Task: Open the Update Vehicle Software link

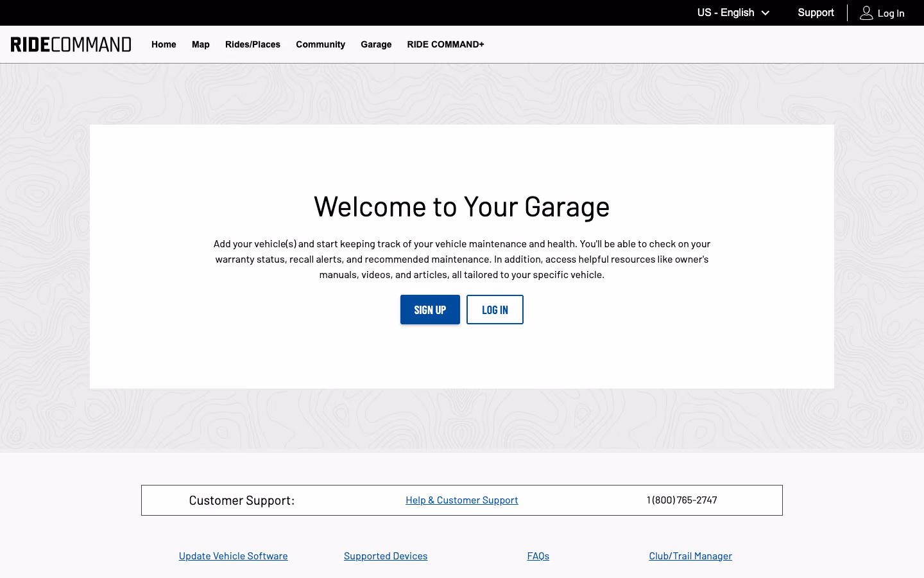Action: click(234, 556)
